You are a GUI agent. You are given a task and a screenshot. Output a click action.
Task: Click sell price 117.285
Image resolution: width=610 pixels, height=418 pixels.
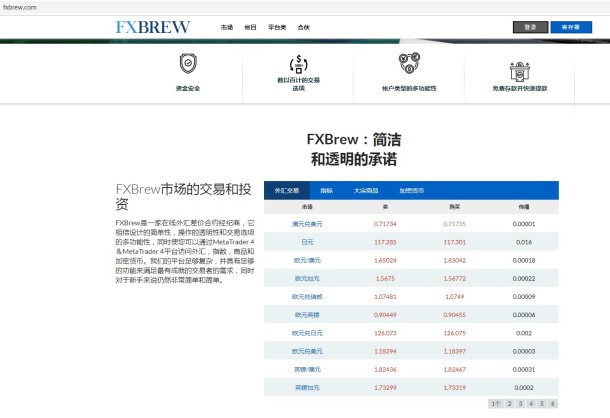[x=385, y=242]
